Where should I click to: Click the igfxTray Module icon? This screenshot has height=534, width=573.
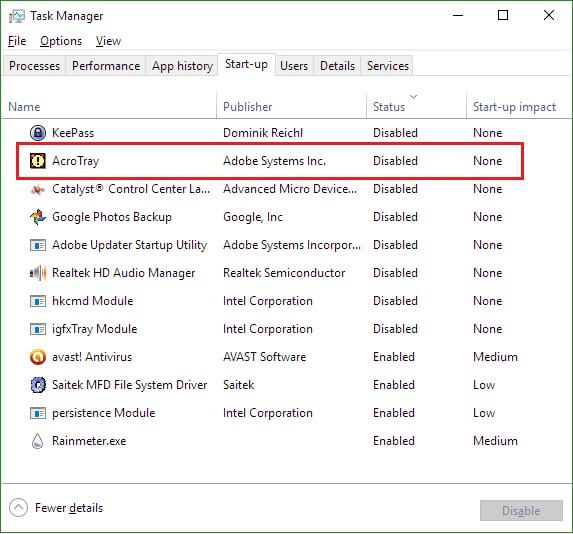tap(38, 329)
